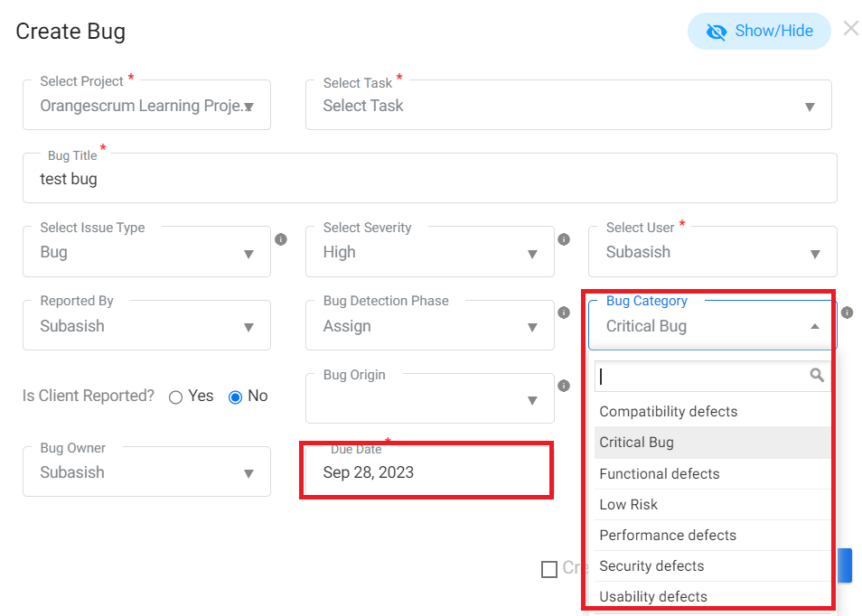Expand the Select Severity dropdown
Image resolution: width=862 pixels, height=616 pixels.
(x=430, y=252)
